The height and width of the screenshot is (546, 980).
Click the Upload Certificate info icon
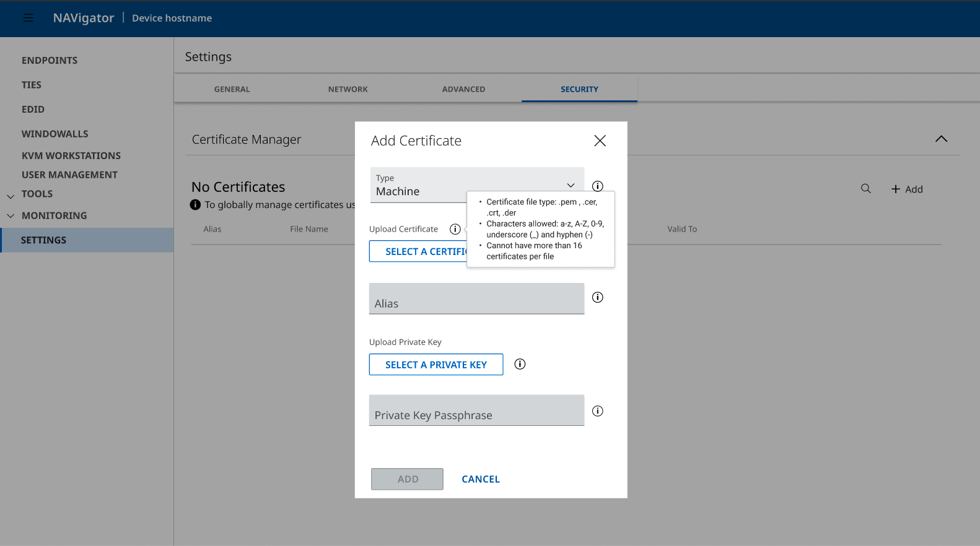coord(455,229)
